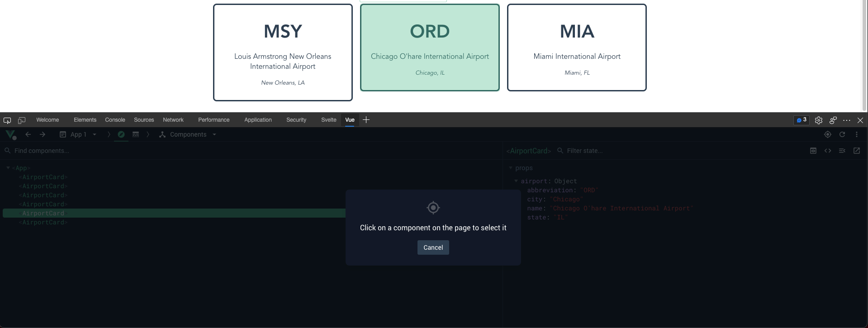868x328 pixels.
Task: Click the abbreviation "ORD" prop value
Action: coord(589,190)
